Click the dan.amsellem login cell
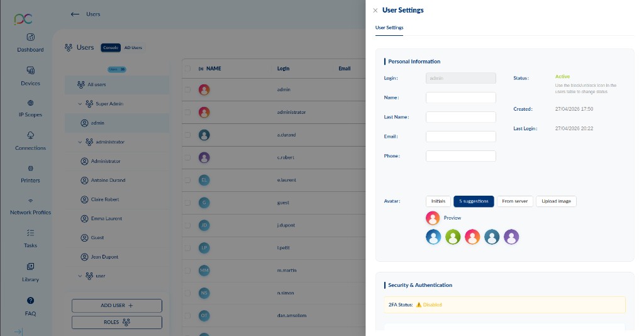This screenshot has height=336, width=644. pyautogui.click(x=292, y=315)
